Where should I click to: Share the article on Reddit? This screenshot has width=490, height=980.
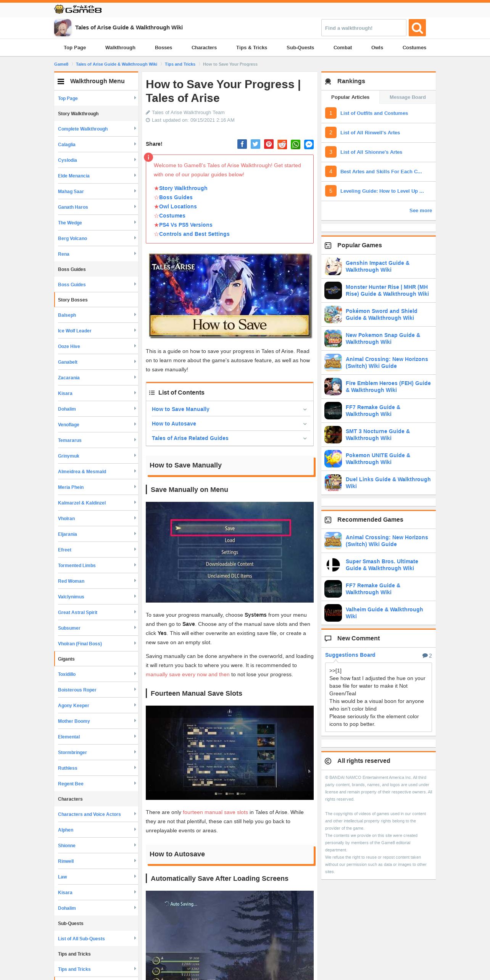(x=282, y=144)
